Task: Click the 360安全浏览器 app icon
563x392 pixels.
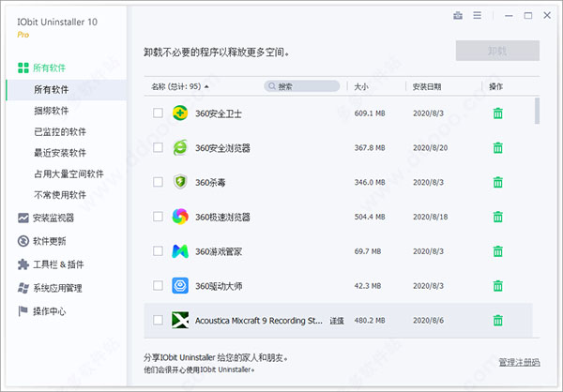Action: (180, 147)
